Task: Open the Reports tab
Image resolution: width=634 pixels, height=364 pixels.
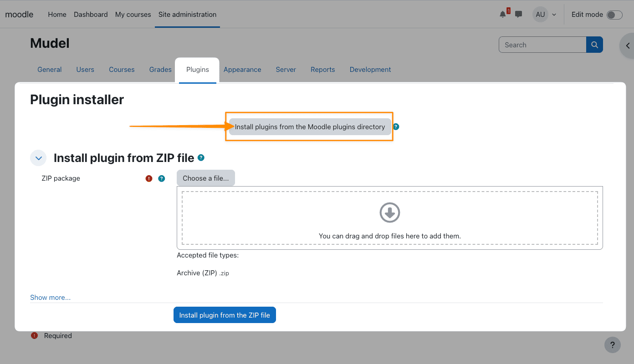Action: [x=323, y=70]
